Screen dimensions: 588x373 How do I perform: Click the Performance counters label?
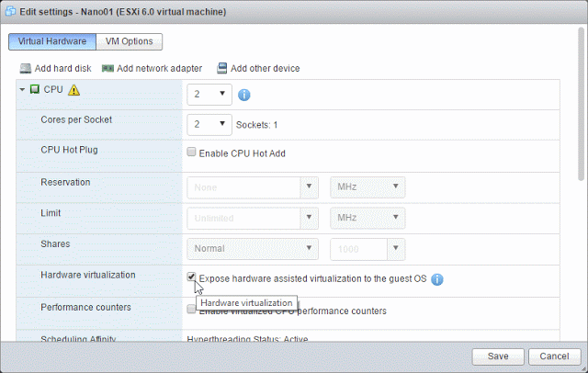(x=85, y=307)
